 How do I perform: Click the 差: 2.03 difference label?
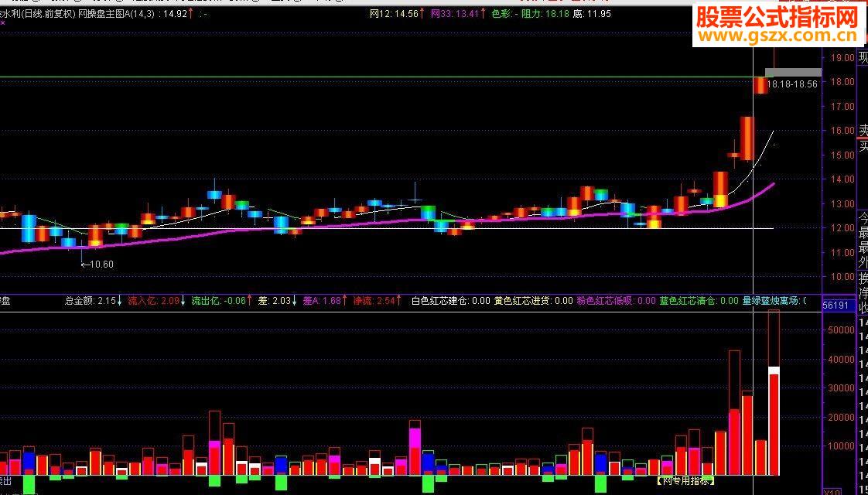275,301
